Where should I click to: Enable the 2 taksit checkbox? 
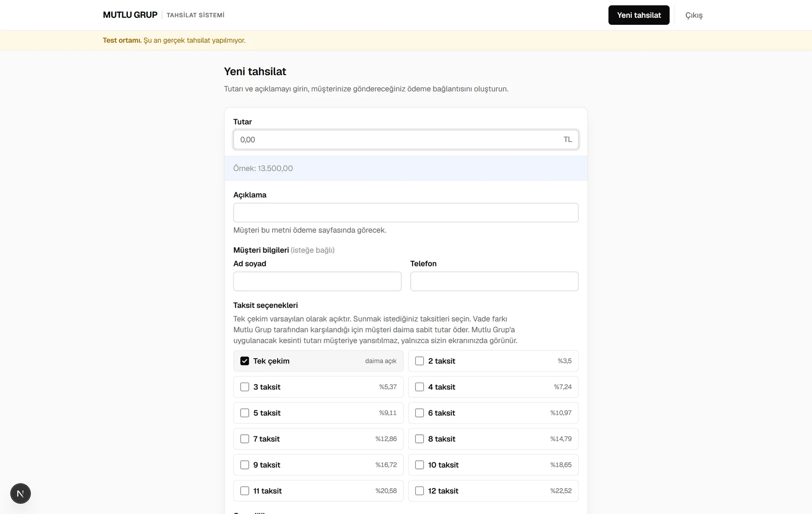tap(420, 361)
